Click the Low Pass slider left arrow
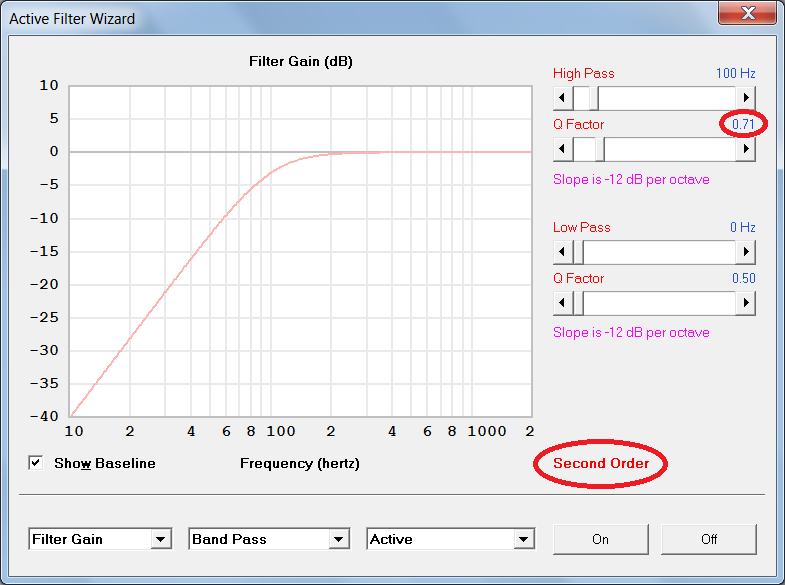Screen dimensions: 785x585 point(563,252)
